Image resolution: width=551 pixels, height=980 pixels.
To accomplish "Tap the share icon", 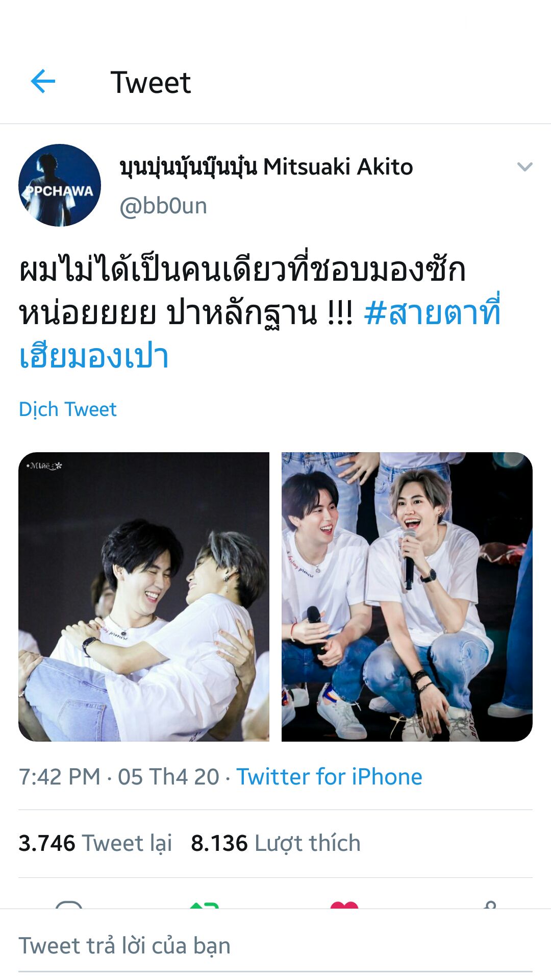I will tap(490, 904).
